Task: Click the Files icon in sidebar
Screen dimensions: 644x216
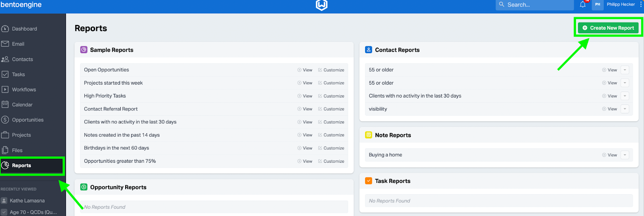Action: coord(5,150)
